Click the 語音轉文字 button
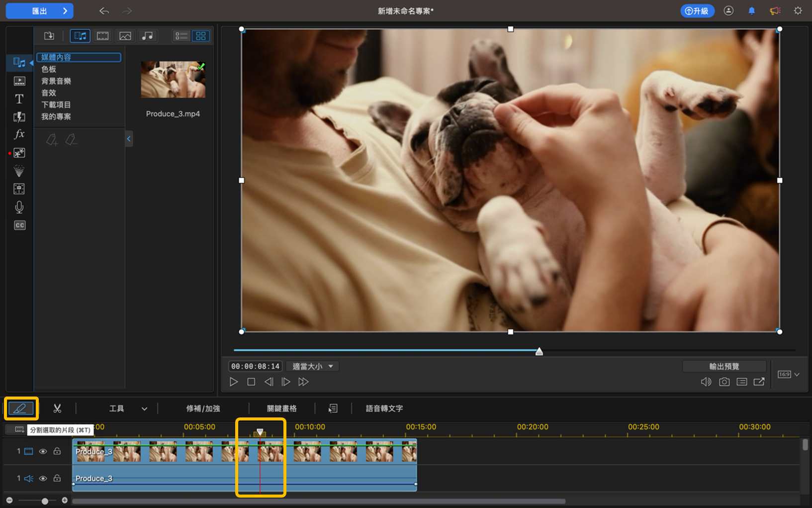The width and height of the screenshot is (812, 508). (x=384, y=408)
